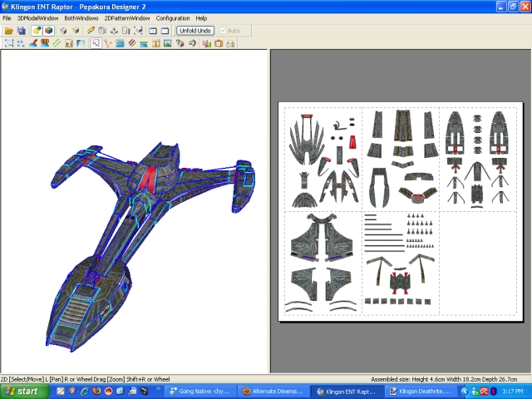Expand quick launch overflow chevron

click(158, 389)
